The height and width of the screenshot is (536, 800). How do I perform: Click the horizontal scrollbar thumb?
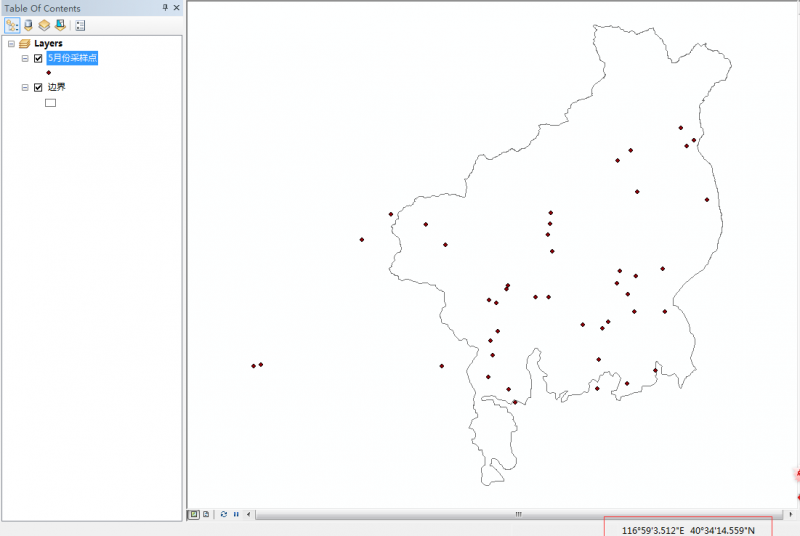click(x=518, y=514)
